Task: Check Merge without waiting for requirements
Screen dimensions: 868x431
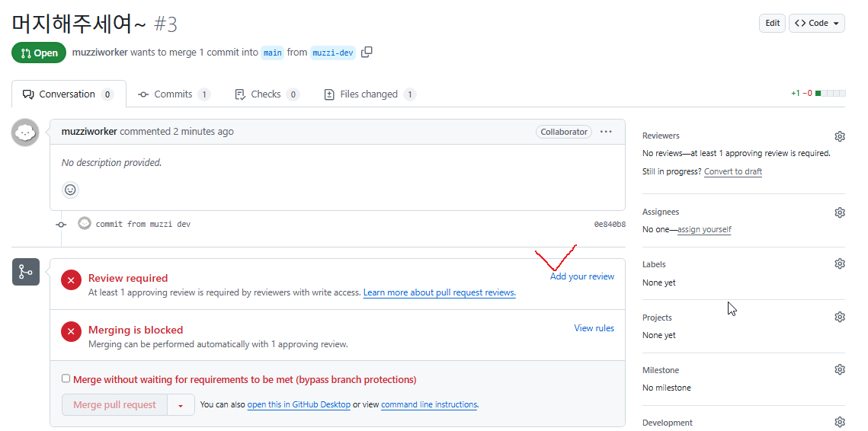Action: coord(66,378)
